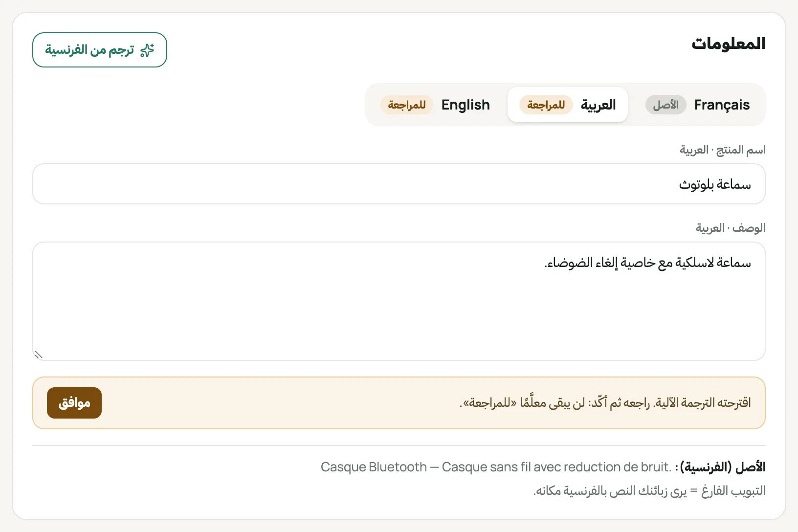Screen dimensions: 798x532
Task: Confirm translation with the موافق button
Action: (74, 403)
